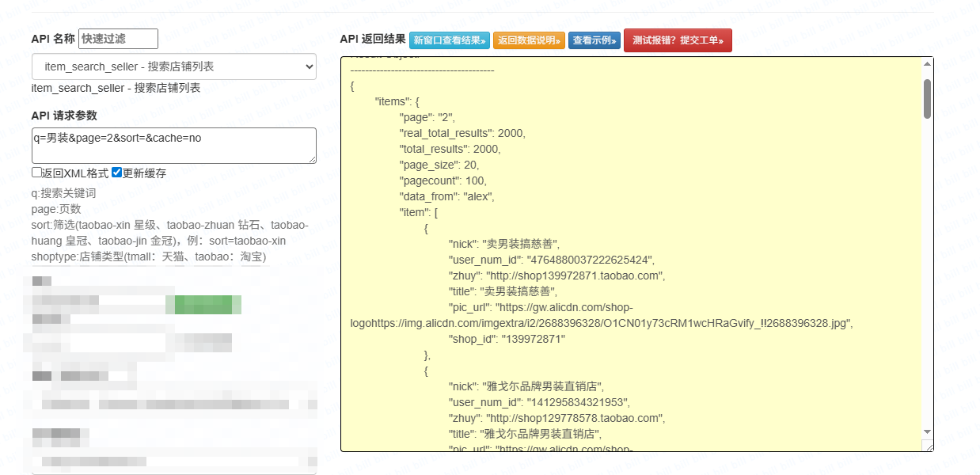Click the item_search_seller caption below the dropdown

[x=116, y=88]
